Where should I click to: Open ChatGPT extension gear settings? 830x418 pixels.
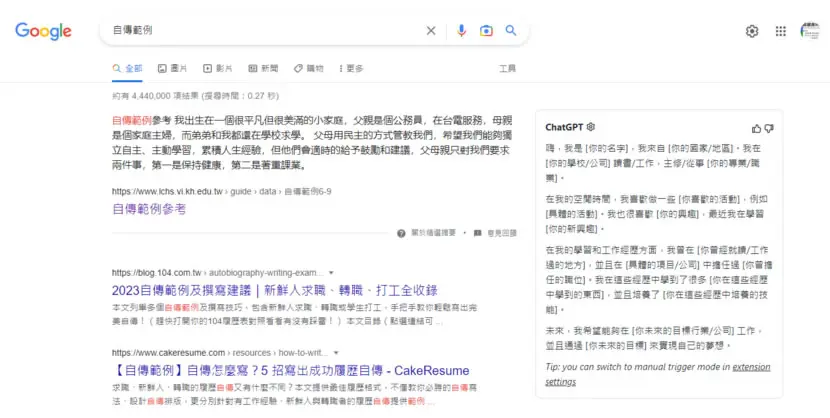pyautogui.click(x=591, y=127)
